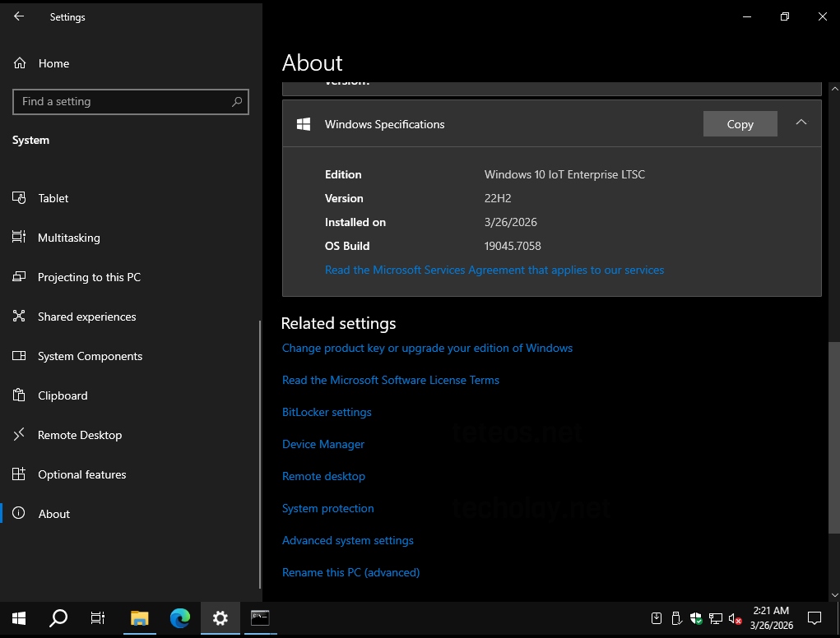The image size is (840, 638).
Task: Open Remote desktop related settings link
Action: coord(323,476)
